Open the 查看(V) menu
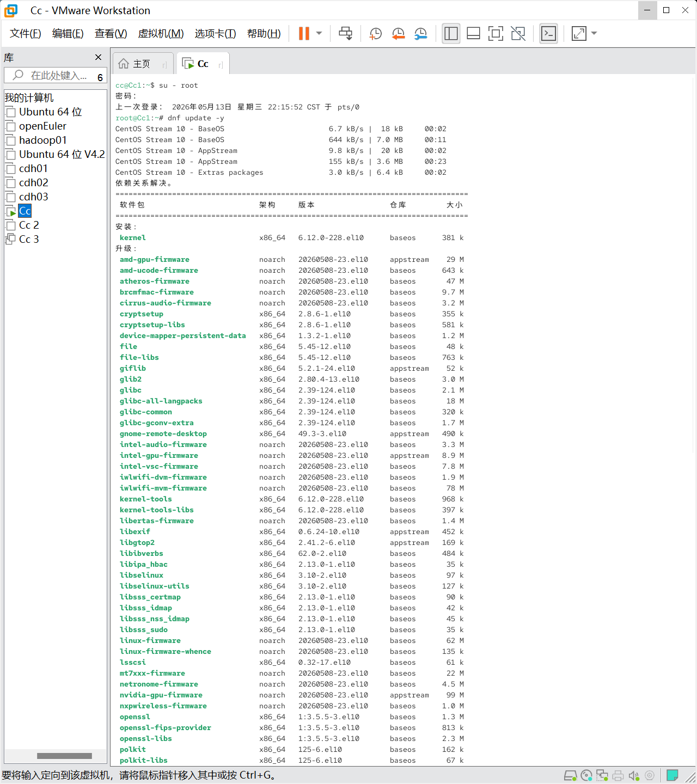 click(111, 34)
